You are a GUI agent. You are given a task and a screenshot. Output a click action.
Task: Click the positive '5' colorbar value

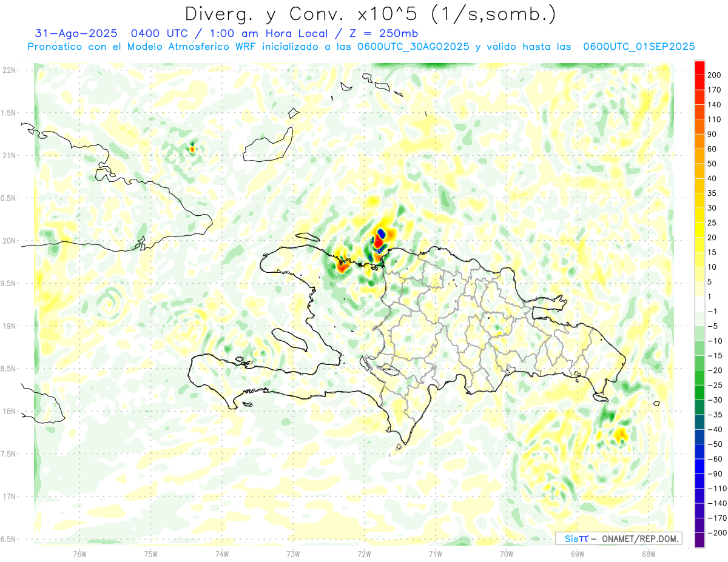pyautogui.click(x=710, y=282)
